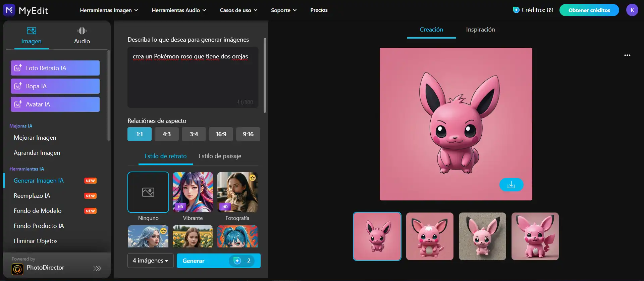Viewport: 644px width, 281px height.
Task: Switch to Estilo de paisaje tab
Action: pyautogui.click(x=220, y=156)
